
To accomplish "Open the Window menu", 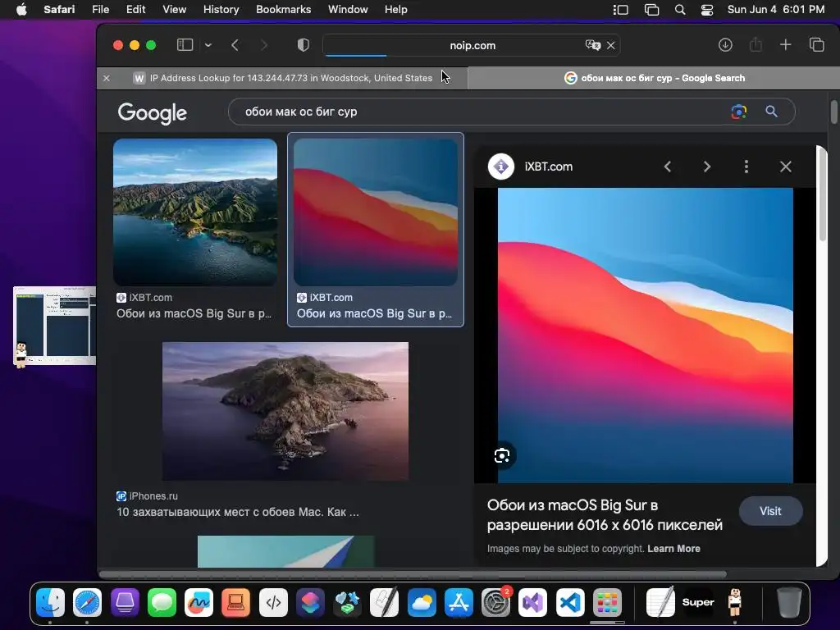I will 348,10.
